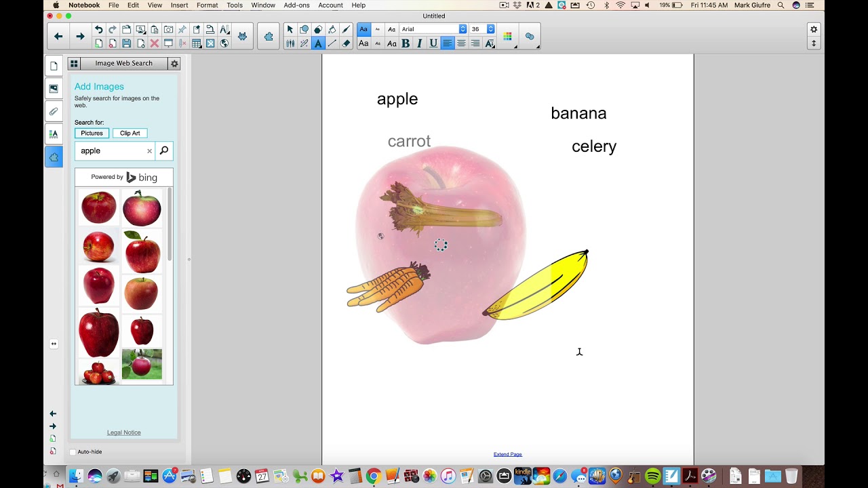Click the Redo arrow in the toolbar
The width and height of the screenshot is (868, 488).
point(113,30)
